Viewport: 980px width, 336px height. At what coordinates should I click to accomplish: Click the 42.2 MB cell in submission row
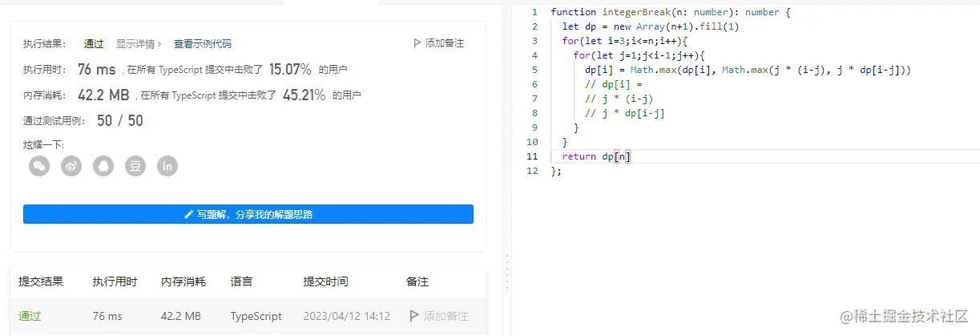(x=181, y=316)
